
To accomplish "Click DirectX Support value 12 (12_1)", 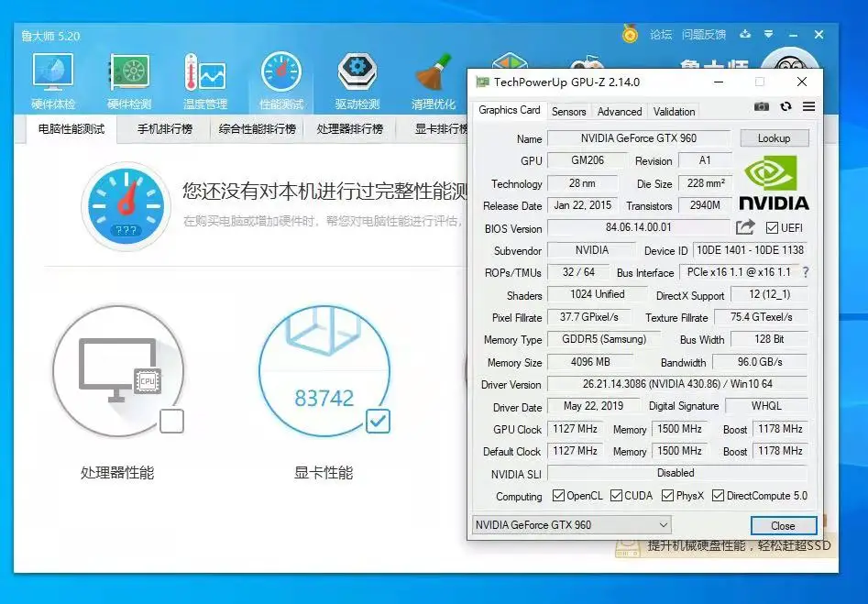I will [769, 294].
